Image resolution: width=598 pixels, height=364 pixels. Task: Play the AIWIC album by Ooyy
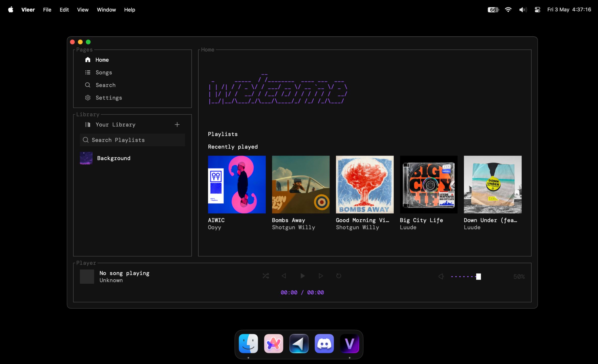(x=237, y=185)
